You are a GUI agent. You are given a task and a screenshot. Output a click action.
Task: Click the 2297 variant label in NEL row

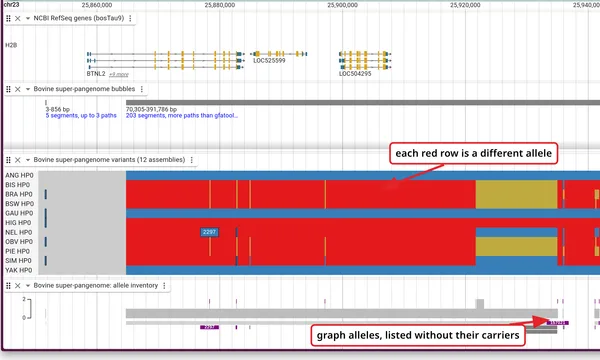209,232
